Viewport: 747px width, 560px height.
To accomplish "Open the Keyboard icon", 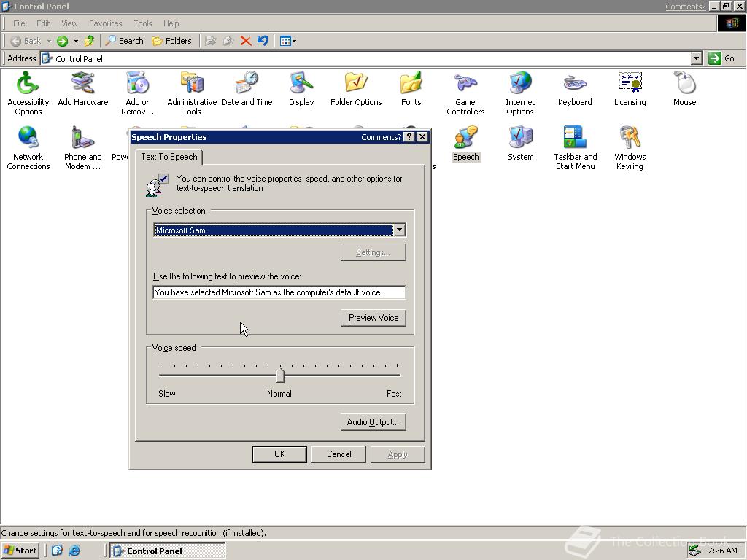I will click(575, 89).
